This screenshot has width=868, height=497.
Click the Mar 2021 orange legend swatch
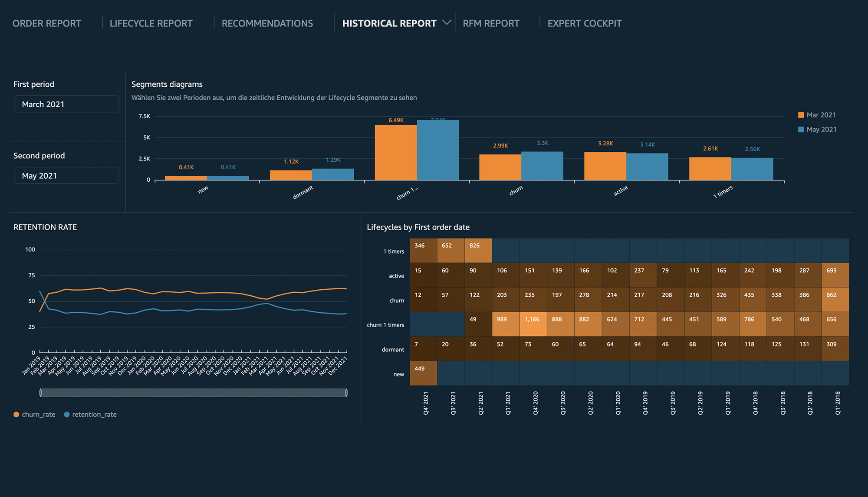point(801,115)
